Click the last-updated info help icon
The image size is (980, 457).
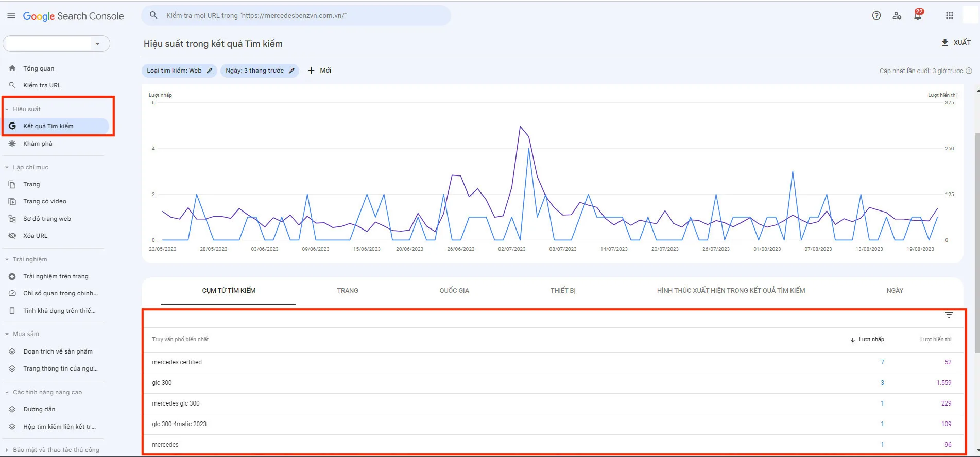(969, 71)
